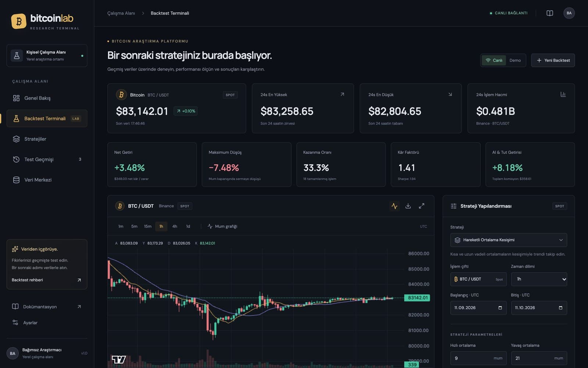Open the Mum grafiği chart type selector
Viewport: 588px width, 368px height.
pos(222,227)
